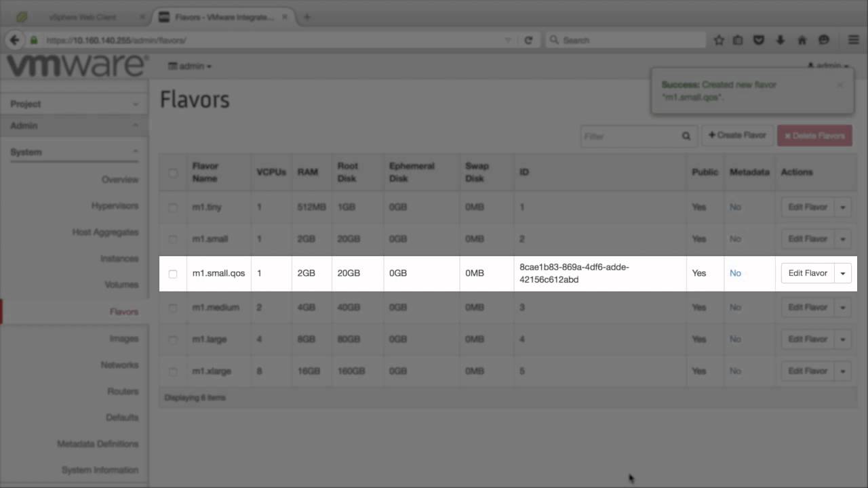Open Images in sidebar
Viewport: 868px width, 488px height.
point(123,338)
